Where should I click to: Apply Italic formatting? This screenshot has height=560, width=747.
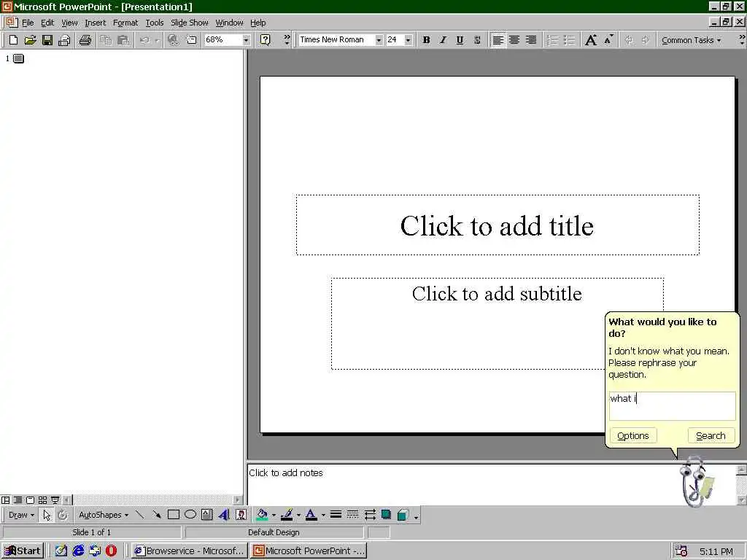point(443,40)
